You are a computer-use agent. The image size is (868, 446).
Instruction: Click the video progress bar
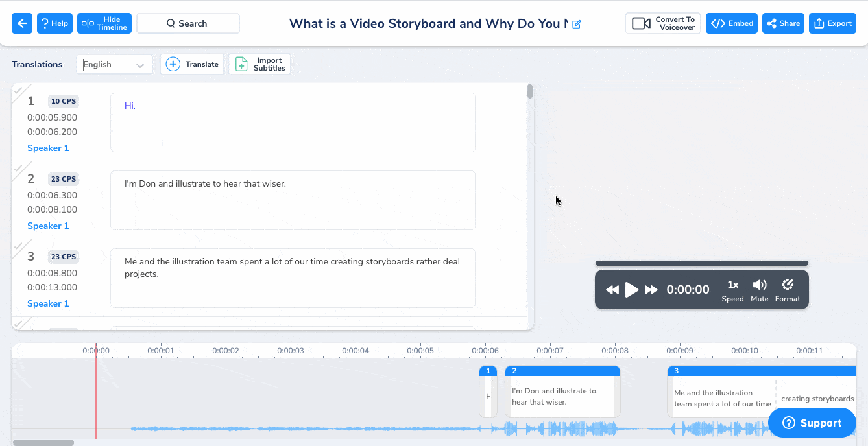(x=702, y=263)
